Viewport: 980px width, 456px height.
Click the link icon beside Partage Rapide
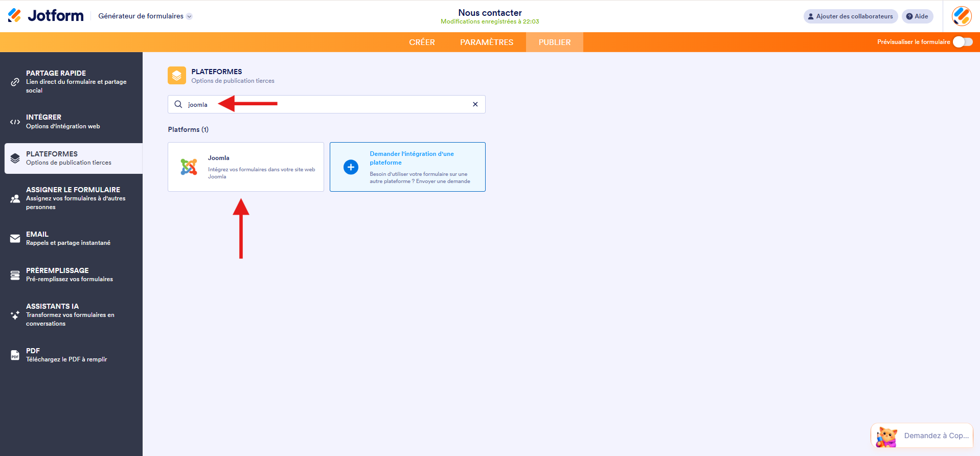[15, 82]
